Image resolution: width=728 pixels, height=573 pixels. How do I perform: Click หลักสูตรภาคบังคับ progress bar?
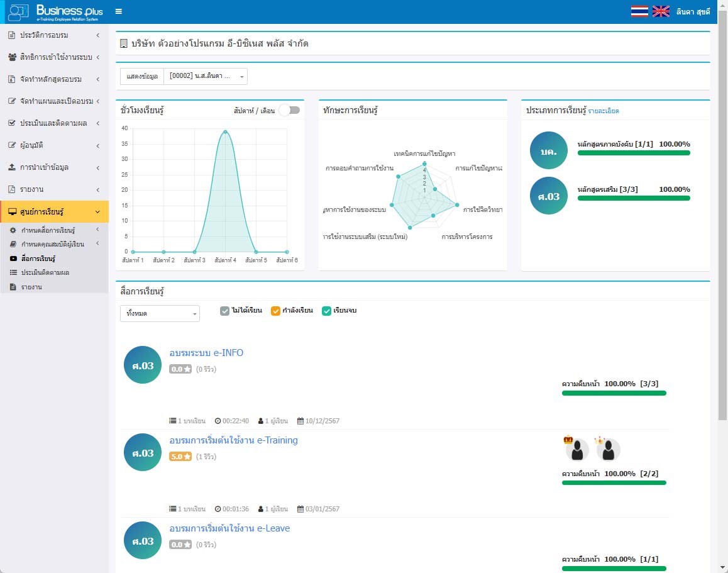634,153
